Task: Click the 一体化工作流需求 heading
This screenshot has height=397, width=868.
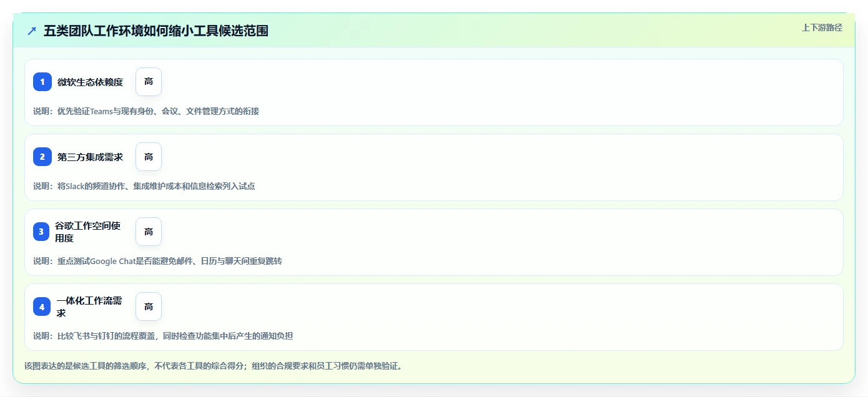Action: click(x=89, y=306)
